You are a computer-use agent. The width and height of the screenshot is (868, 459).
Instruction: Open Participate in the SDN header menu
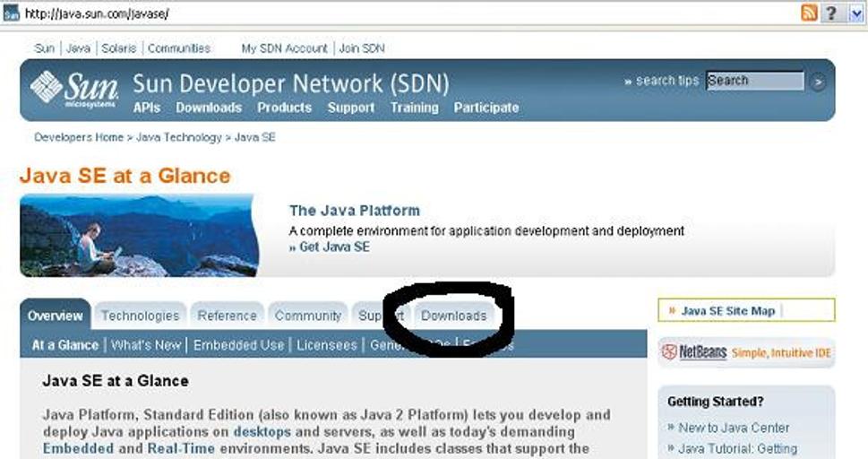486,108
